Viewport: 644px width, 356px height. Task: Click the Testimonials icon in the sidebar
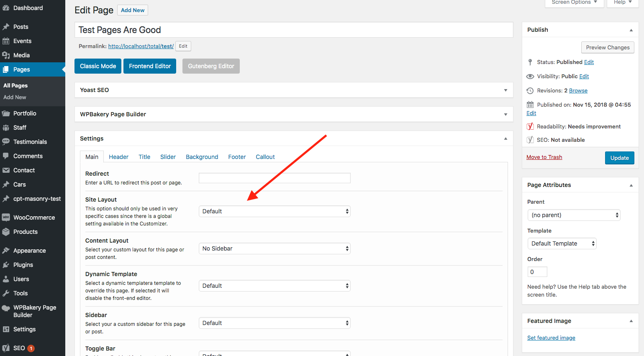point(8,141)
